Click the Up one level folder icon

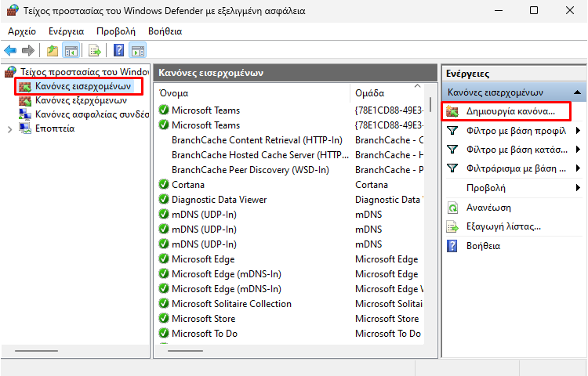[x=52, y=50]
